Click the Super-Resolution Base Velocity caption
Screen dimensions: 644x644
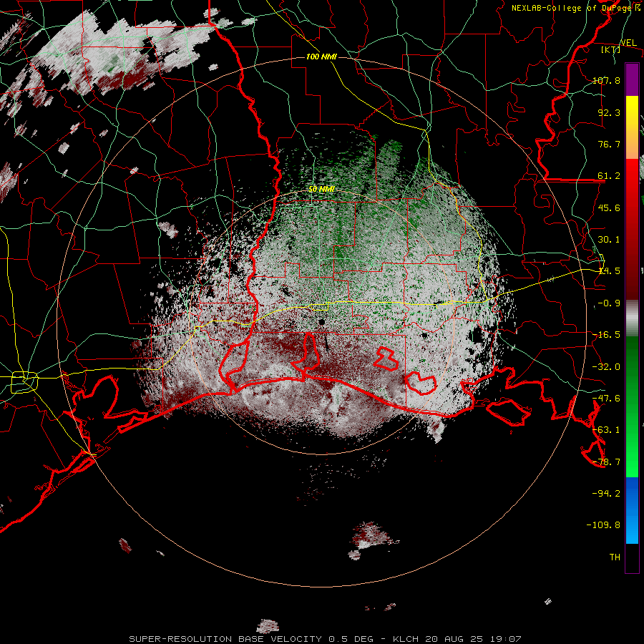325,639
